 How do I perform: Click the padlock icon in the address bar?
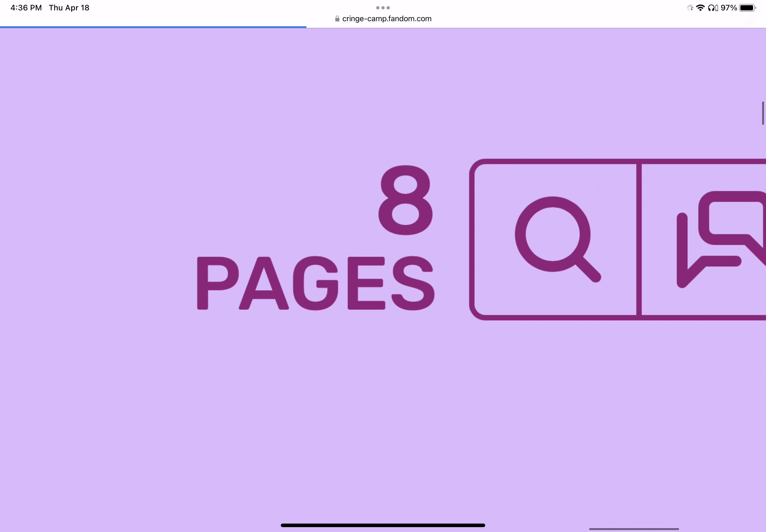click(x=337, y=18)
